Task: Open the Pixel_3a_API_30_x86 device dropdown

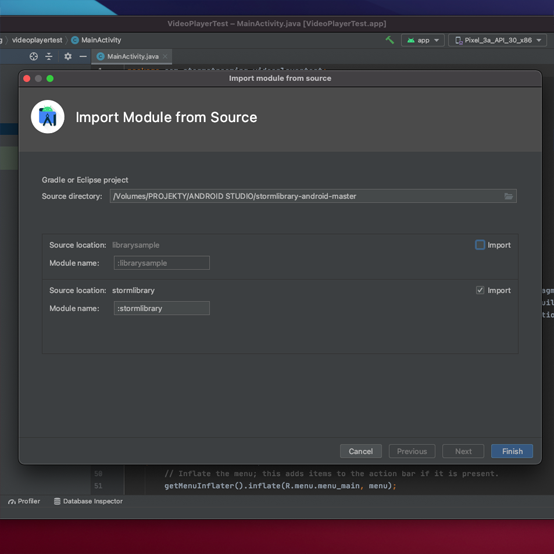Action: [497, 40]
